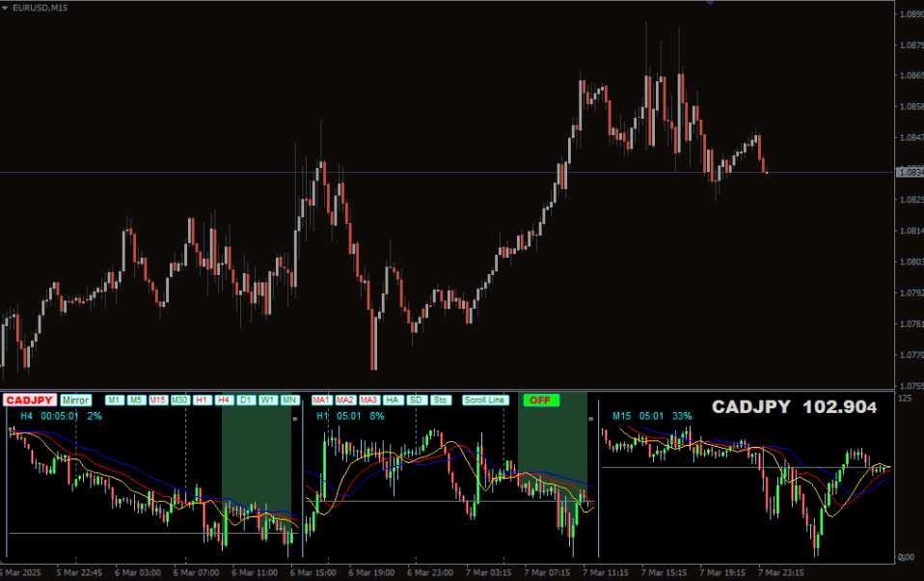
Task: Click the Scroll Line button
Action: tap(484, 400)
